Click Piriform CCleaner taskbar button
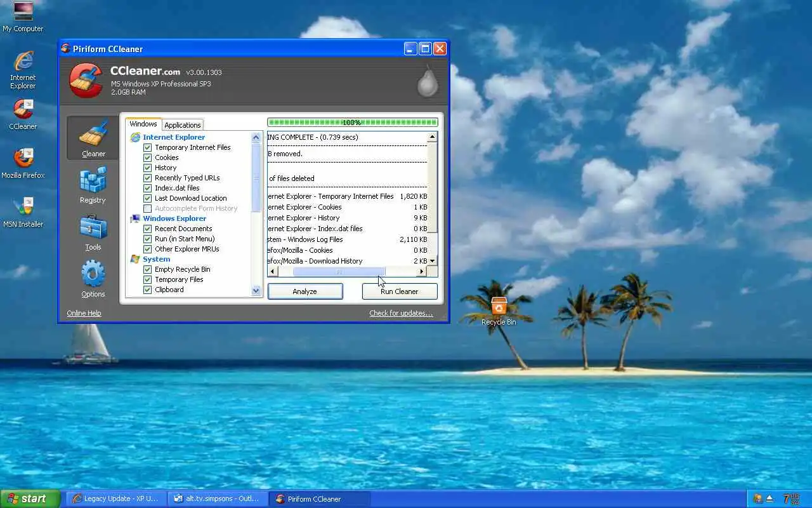The height and width of the screenshot is (508, 812). pos(320,499)
